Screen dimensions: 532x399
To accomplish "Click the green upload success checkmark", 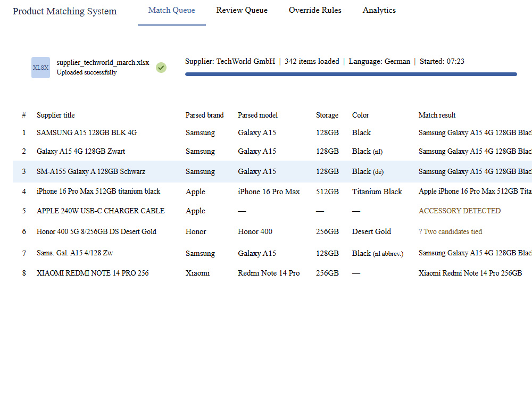I will 161,68.
